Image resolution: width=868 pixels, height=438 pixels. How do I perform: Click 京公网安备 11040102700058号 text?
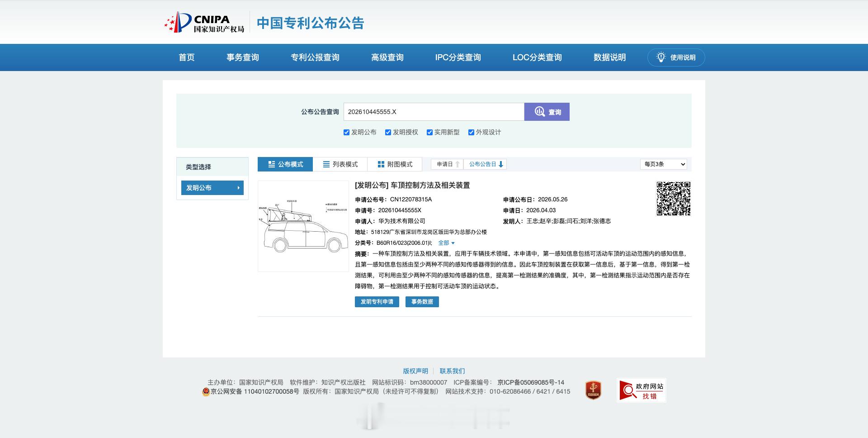coord(255,392)
